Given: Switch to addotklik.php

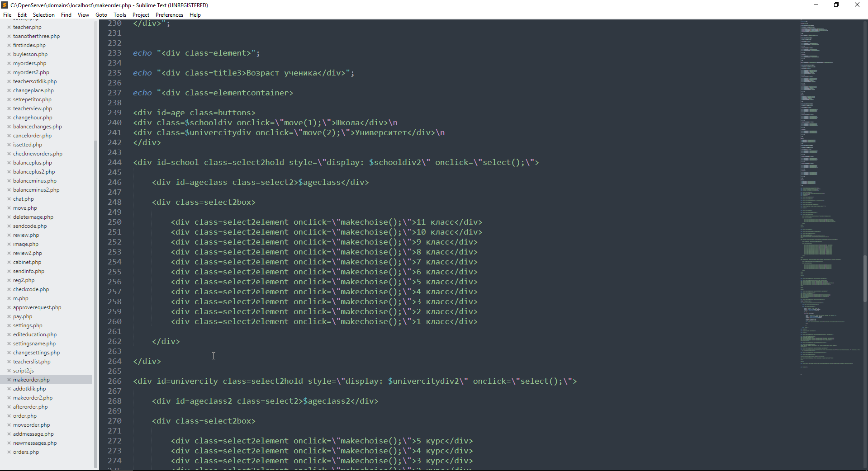Looking at the screenshot, I should (29, 389).
